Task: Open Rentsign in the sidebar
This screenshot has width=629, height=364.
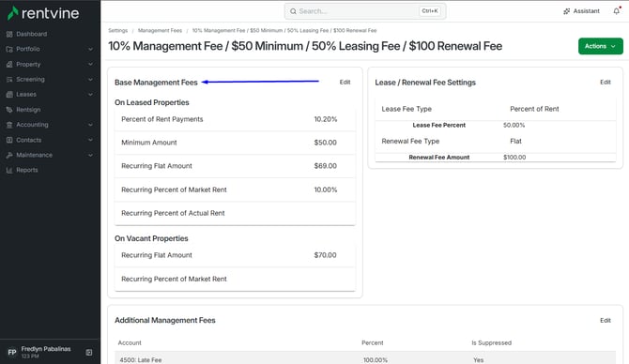Action: pos(28,110)
